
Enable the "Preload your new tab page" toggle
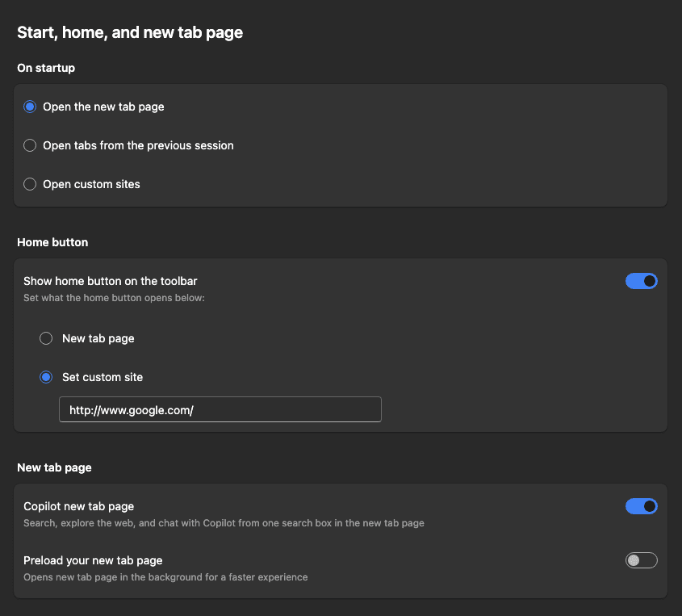point(641,560)
